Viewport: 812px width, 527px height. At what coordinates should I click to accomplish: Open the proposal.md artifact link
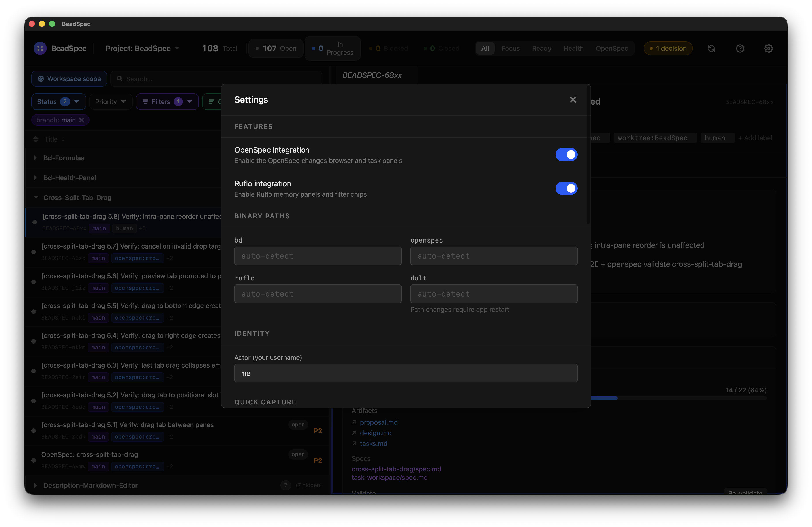[x=378, y=422]
